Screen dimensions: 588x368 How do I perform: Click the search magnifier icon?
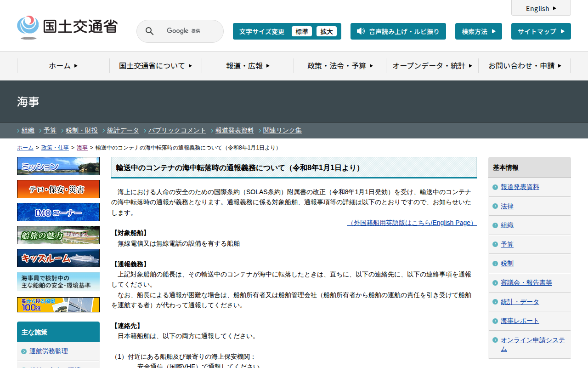[x=149, y=31]
